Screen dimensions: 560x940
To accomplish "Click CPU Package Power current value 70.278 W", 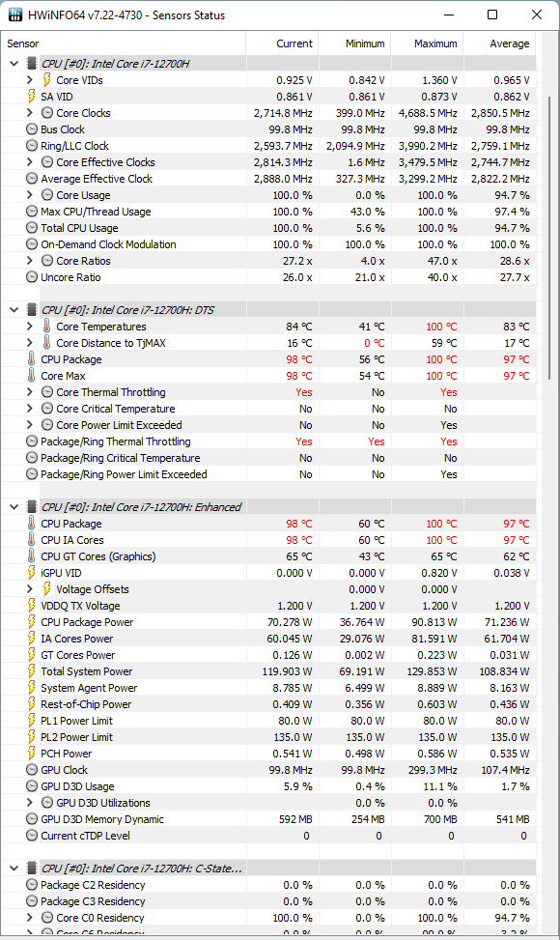I will (x=290, y=622).
